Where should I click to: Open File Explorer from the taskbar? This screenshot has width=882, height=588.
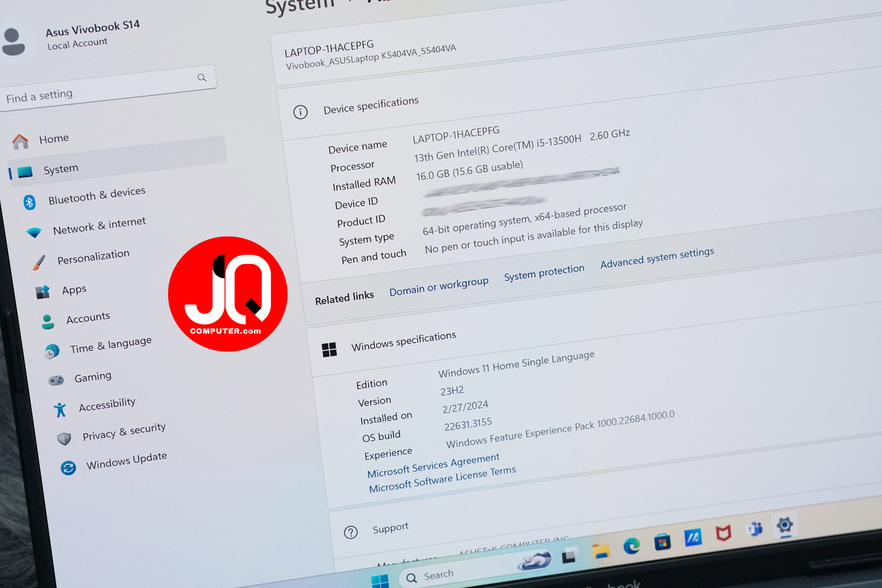(x=600, y=551)
